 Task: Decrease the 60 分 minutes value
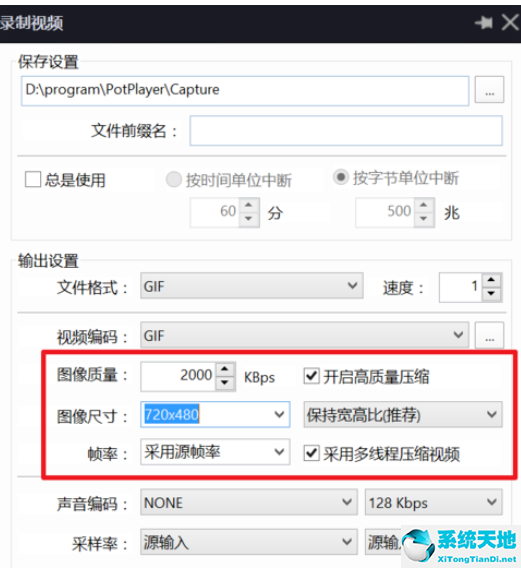pyautogui.click(x=249, y=219)
